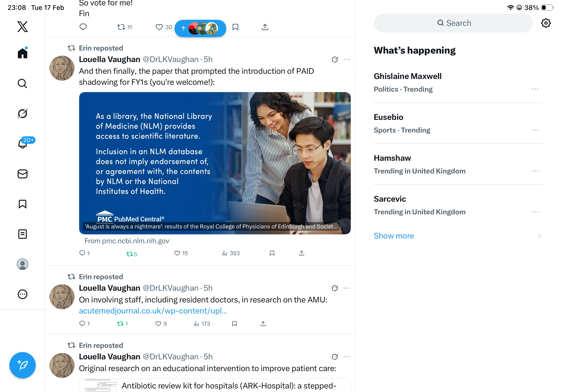Bookmark the AMU research post
The width and height of the screenshot is (561, 392).
[234, 324]
